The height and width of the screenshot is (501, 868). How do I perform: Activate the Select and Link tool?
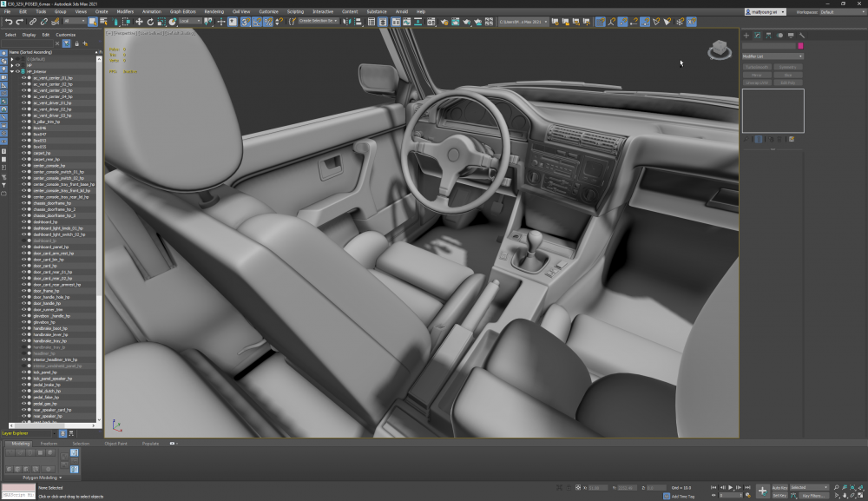point(33,22)
